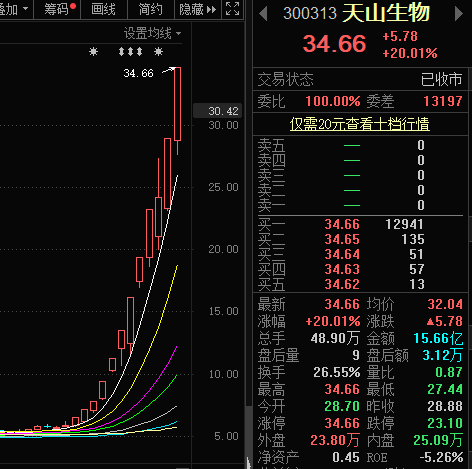Go to previous stock with left arrow
The image size is (472, 469).
[263, 14]
